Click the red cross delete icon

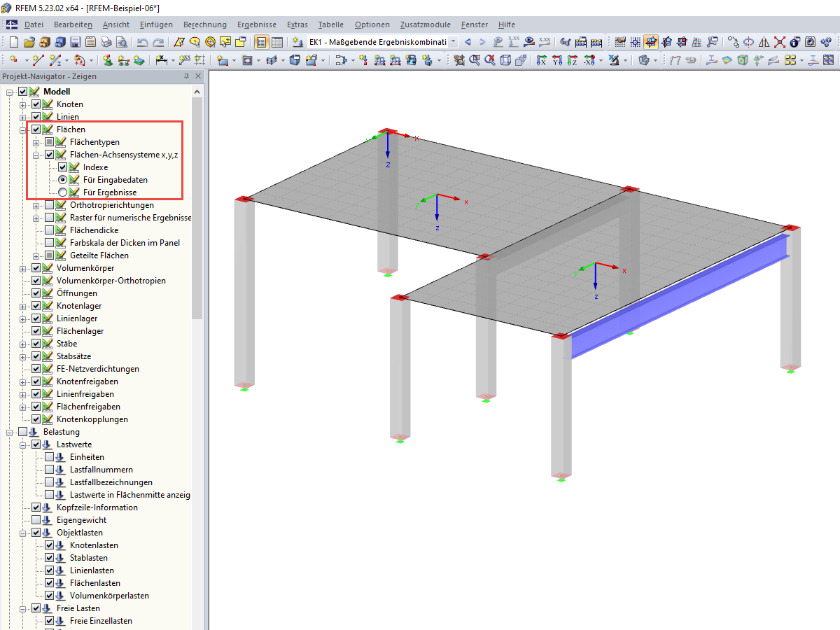pos(779,42)
